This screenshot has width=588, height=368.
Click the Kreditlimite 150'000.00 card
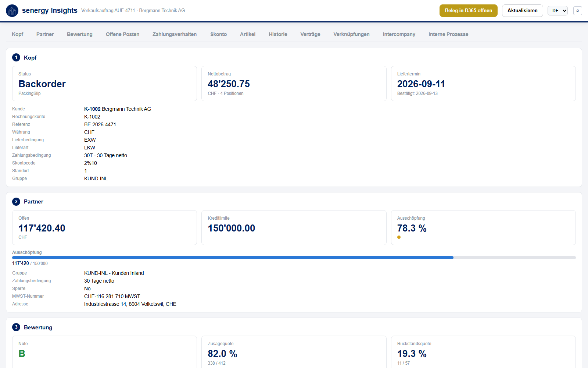coord(294,227)
